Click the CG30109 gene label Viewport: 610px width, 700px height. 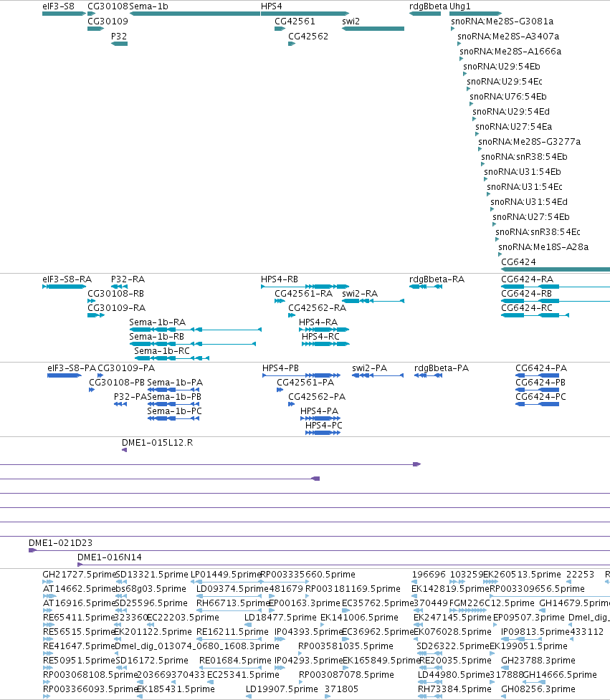pyautogui.click(x=108, y=21)
